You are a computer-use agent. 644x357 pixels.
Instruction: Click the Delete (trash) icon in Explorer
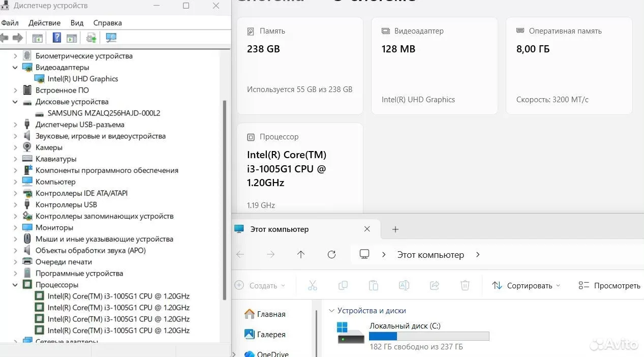click(465, 286)
